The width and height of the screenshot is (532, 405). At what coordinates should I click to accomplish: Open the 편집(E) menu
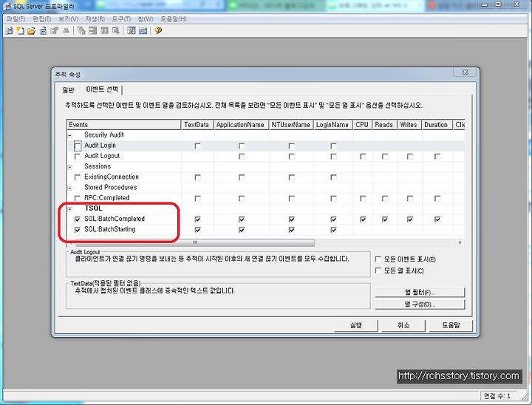[x=41, y=19]
